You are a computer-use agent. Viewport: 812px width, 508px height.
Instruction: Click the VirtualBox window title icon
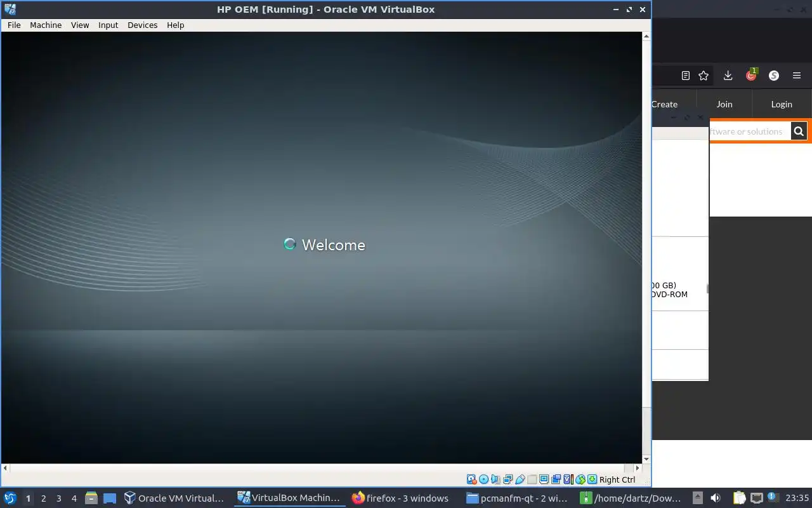point(10,9)
